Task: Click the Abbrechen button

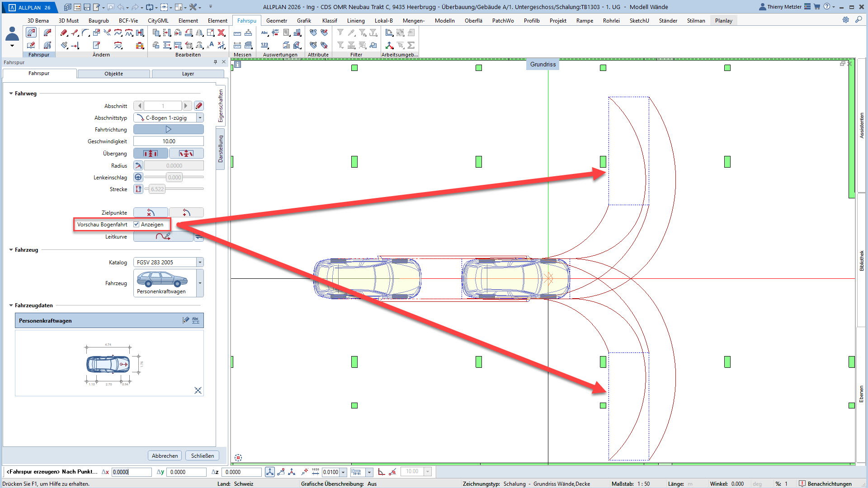Action: pyautogui.click(x=165, y=456)
